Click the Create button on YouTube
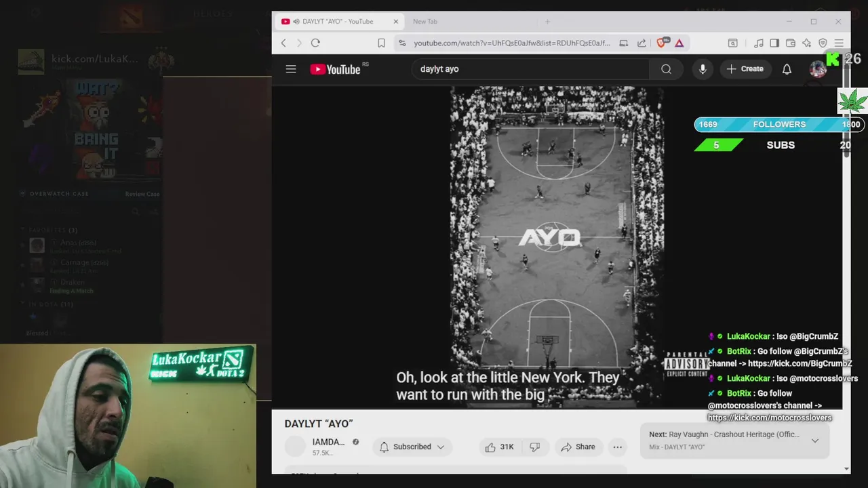 [x=745, y=69]
